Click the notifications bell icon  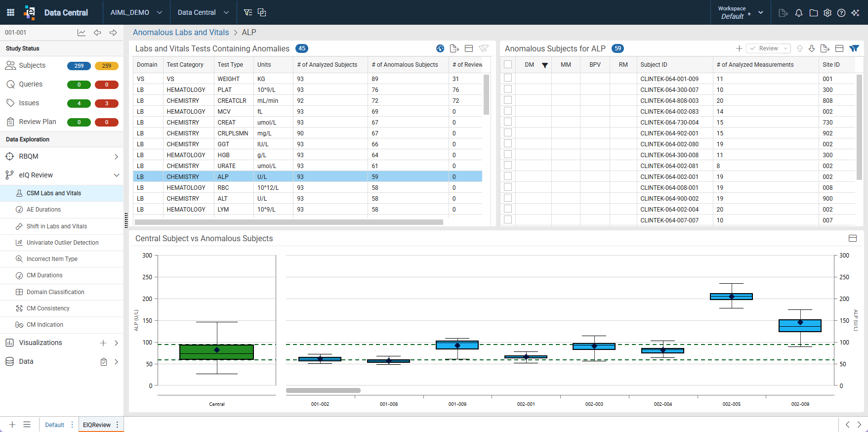(799, 13)
